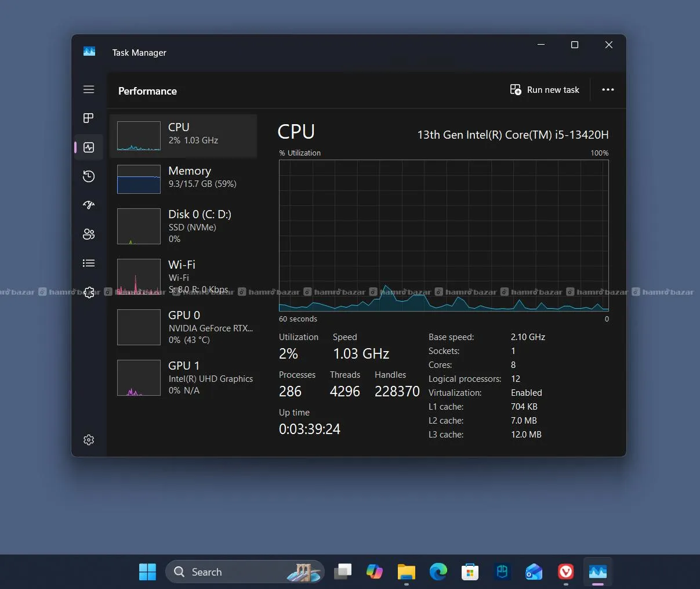Click the Base speed value 2.10 GHz

click(528, 337)
